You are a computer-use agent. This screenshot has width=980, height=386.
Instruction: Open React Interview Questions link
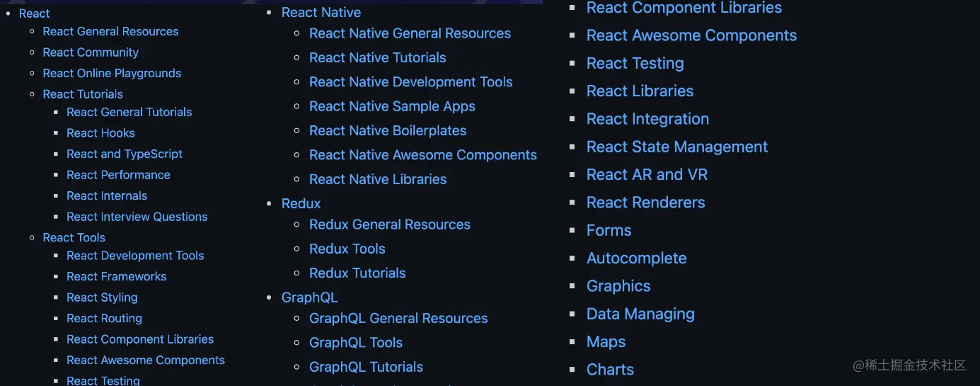(137, 217)
